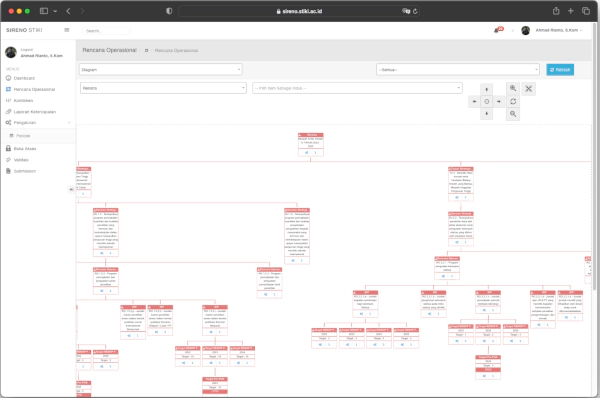Click the blue Refresh button
The image size is (600, 398).
(560, 70)
